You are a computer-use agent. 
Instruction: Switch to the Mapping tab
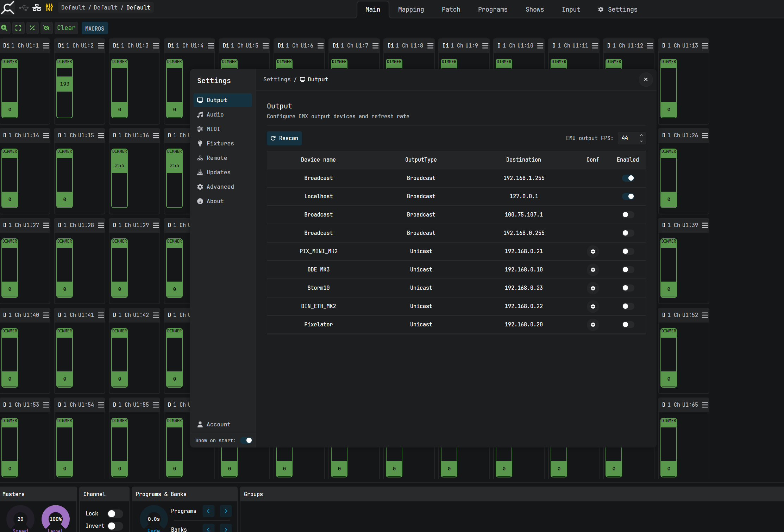[x=411, y=10]
